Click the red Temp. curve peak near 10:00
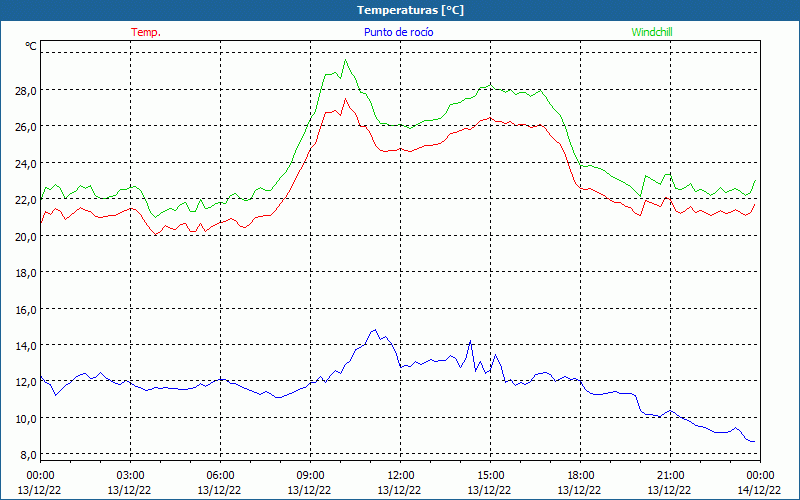 point(345,99)
